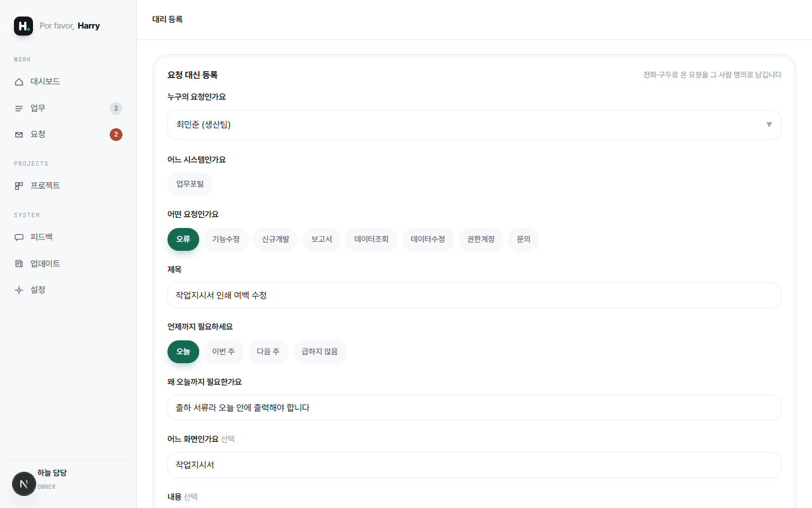The height and width of the screenshot is (508, 812).
Task: Open 설정 in the sidebar
Action: pos(69,290)
